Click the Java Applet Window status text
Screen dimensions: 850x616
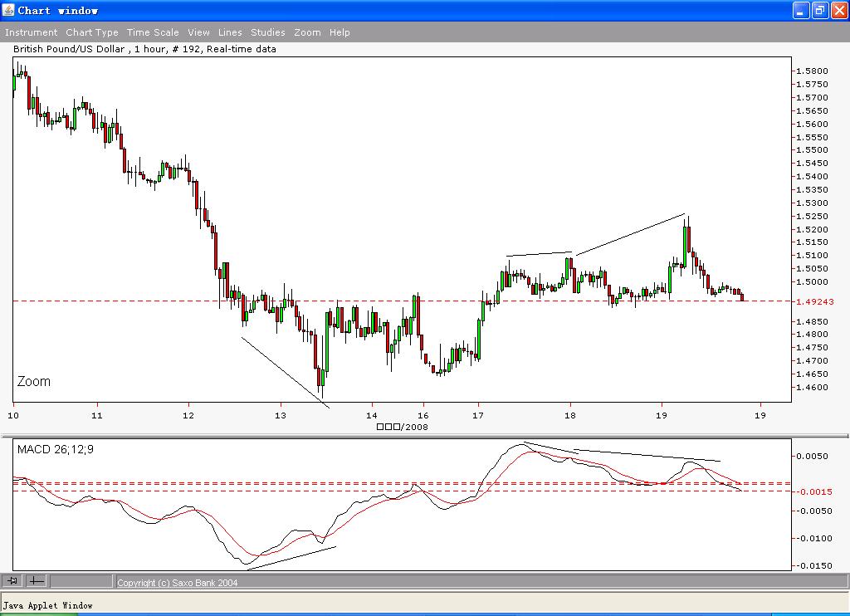pos(47,605)
